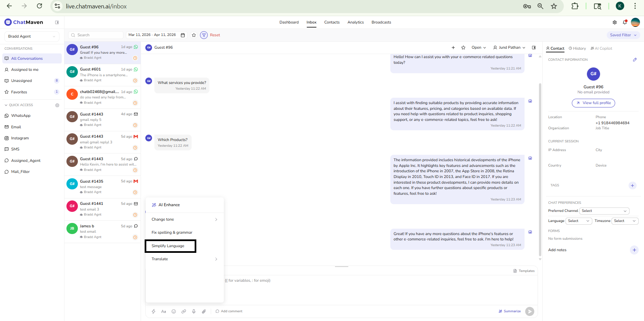The width and height of the screenshot is (644, 321).
Task: Click the Summarize icon above the send button
Action: point(500,311)
